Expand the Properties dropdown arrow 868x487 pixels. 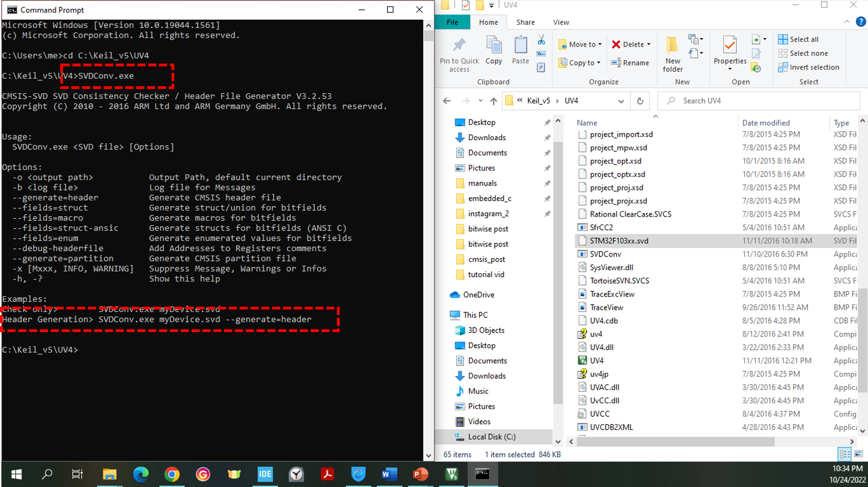coord(730,69)
